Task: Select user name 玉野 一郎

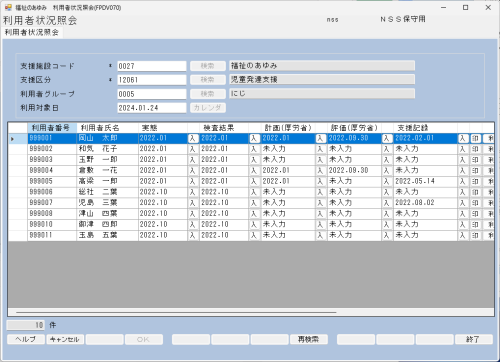Action: [107, 160]
